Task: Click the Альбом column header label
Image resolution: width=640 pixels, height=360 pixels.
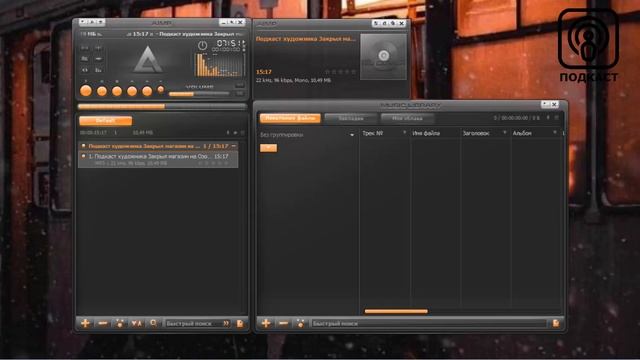Action: (522, 133)
